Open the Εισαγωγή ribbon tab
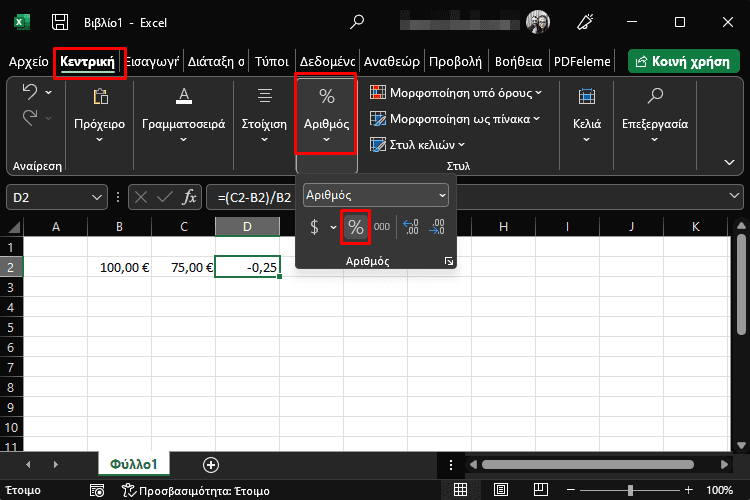This screenshot has width=750, height=500. pyautogui.click(x=152, y=62)
